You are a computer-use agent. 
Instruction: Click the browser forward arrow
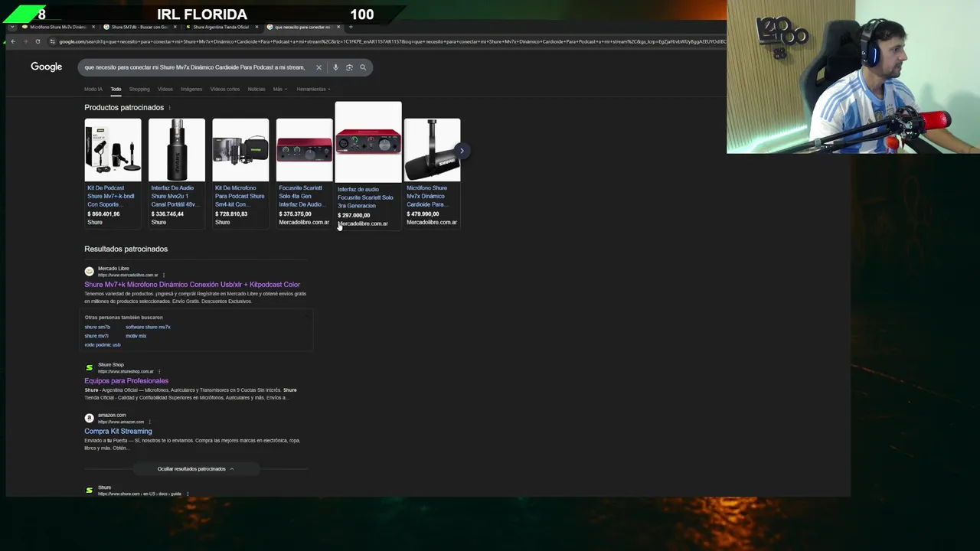coord(25,41)
